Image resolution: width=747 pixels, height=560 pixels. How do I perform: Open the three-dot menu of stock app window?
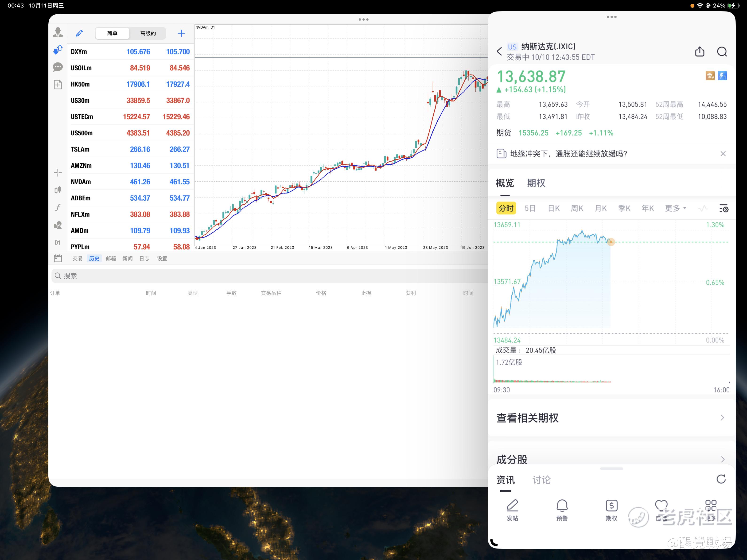[612, 17]
